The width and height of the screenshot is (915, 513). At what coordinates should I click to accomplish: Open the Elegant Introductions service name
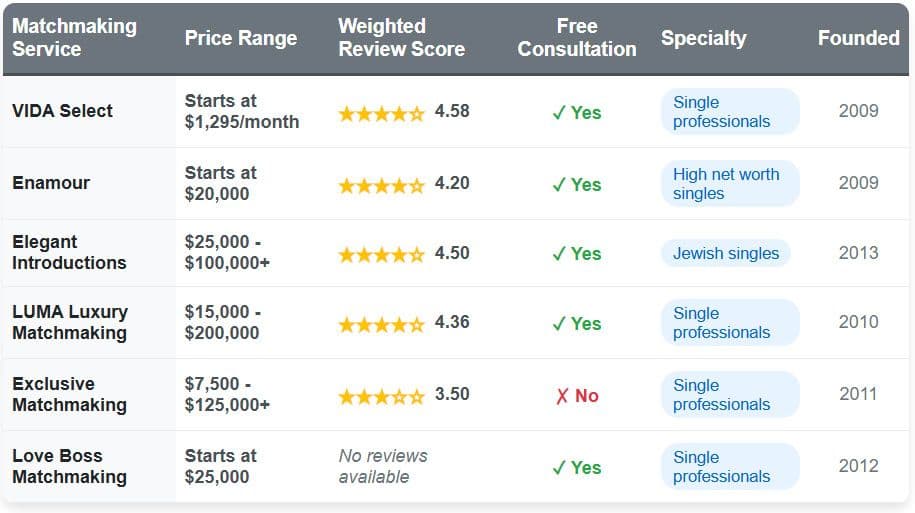point(69,252)
